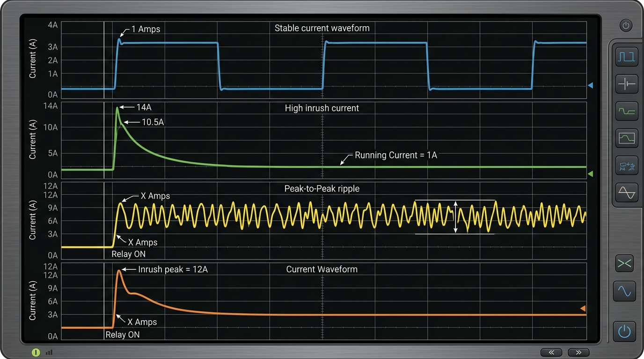The height and width of the screenshot is (359, 644).
Task: Toggle the bottom-right power control
Action: (x=624, y=331)
